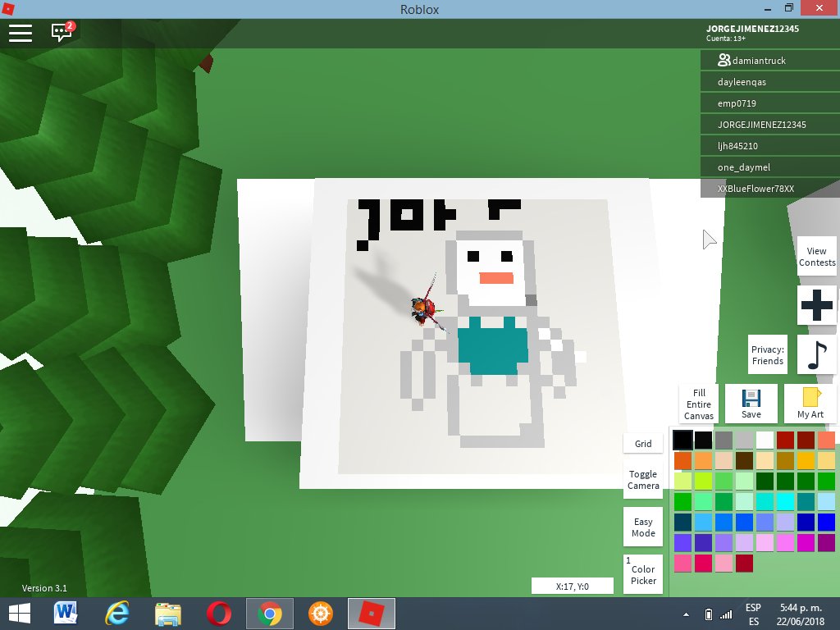Open the orange ship-wheel app in taskbar

point(321,614)
